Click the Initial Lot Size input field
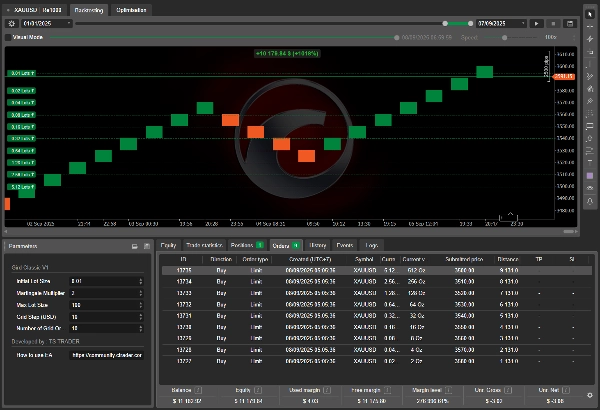This screenshot has width=600, height=410. click(104, 281)
